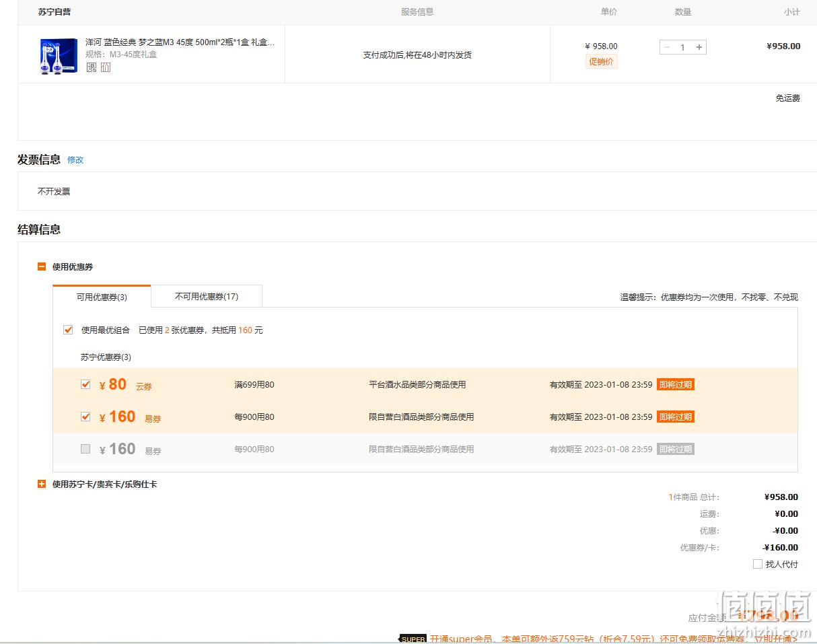Viewport: 817px width, 644px height.
Task: Switch to the 可用优惠券(3) tab
Action: pos(102,297)
